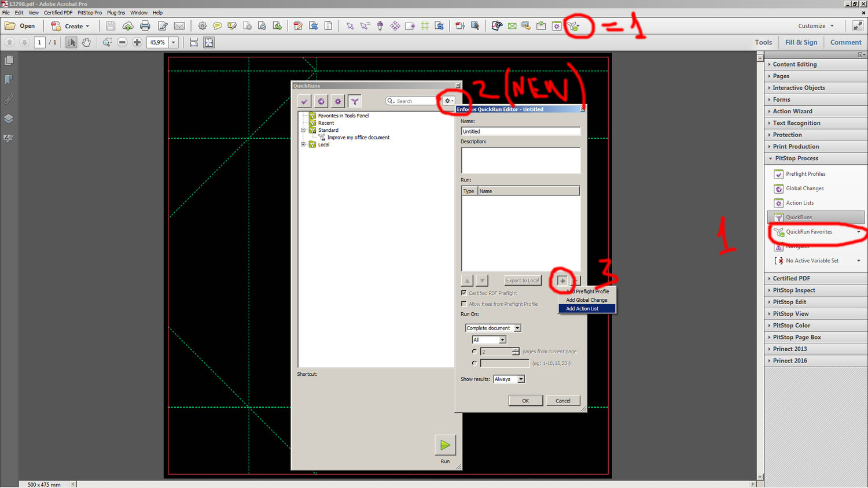Open the File menu
Viewport: 868px width, 488px height.
(x=6, y=12)
